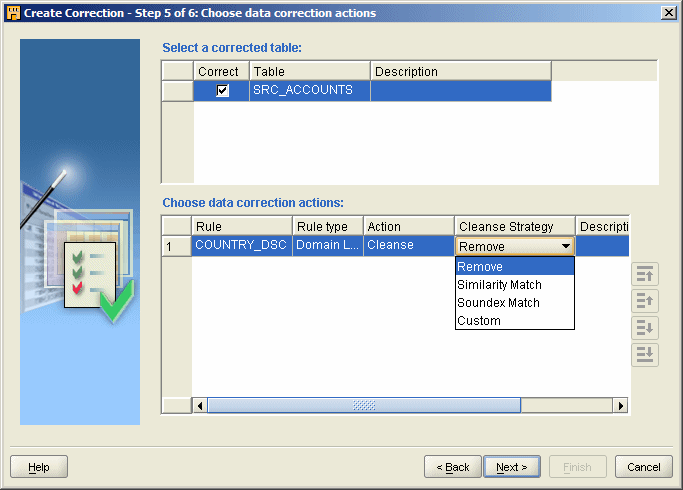Click the Domain L... rule type cell

coord(328,246)
